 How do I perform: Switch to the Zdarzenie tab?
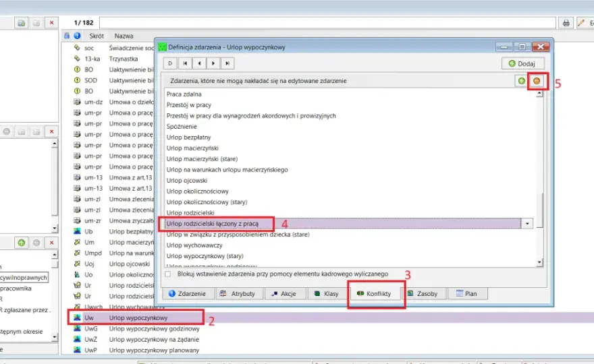point(188,294)
